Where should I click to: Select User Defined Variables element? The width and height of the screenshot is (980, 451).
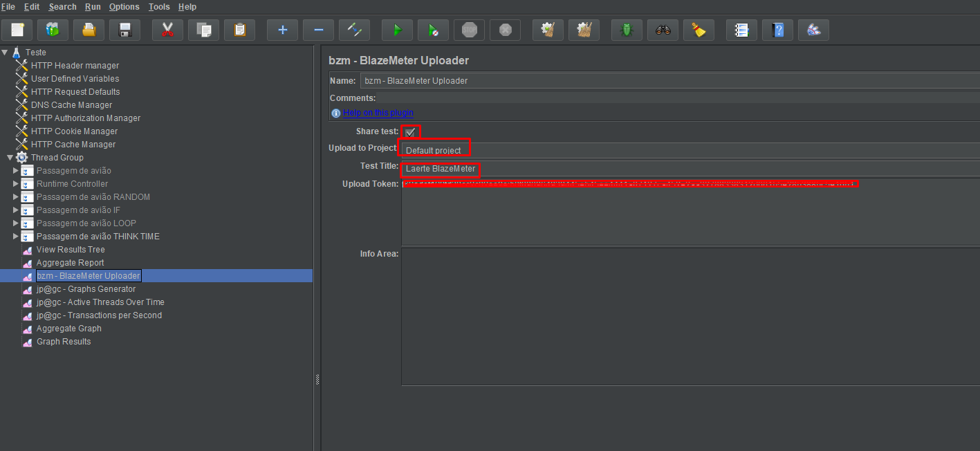pos(75,78)
